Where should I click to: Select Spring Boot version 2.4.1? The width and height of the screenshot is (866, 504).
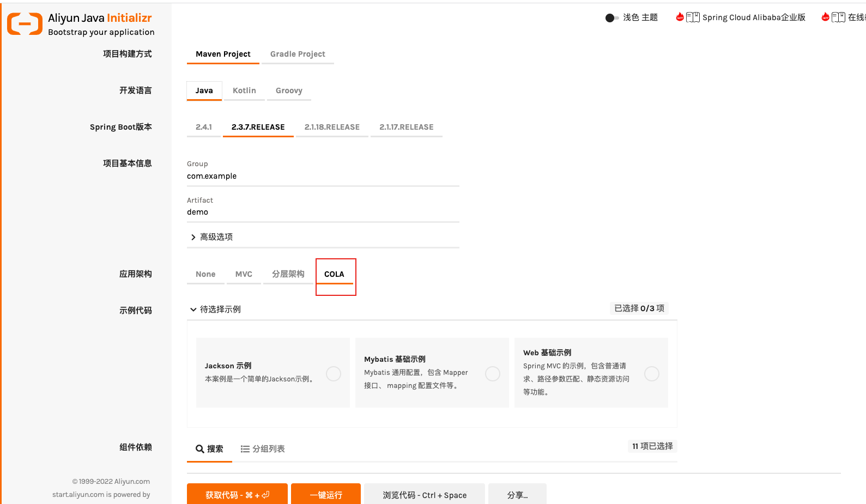pos(204,127)
